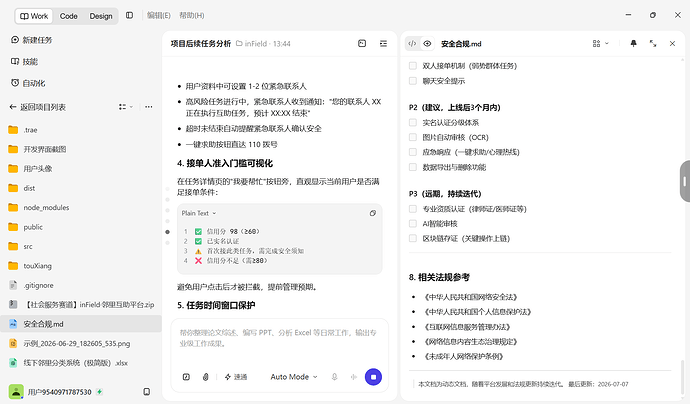Click the user avatar icon
The height and width of the screenshot is (404, 690).
[16, 392]
